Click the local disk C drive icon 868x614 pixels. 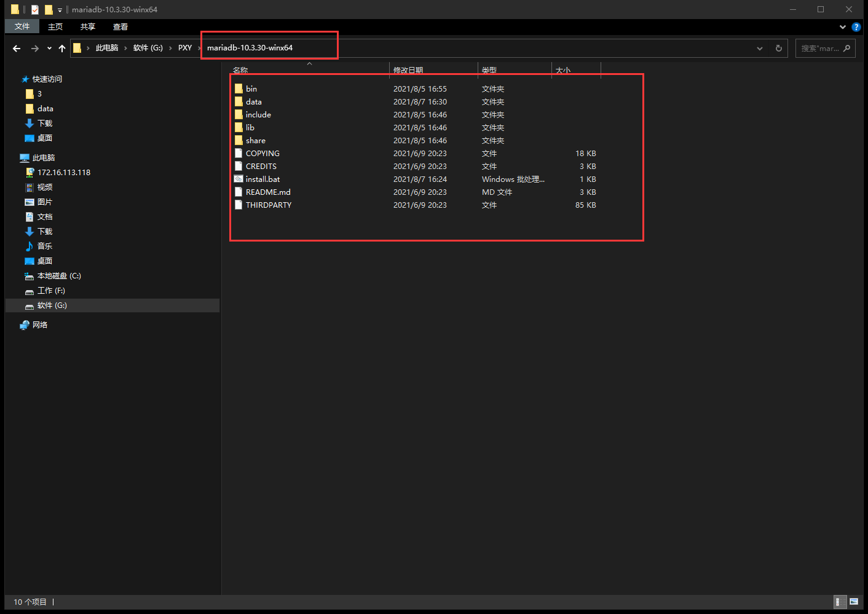point(30,276)
